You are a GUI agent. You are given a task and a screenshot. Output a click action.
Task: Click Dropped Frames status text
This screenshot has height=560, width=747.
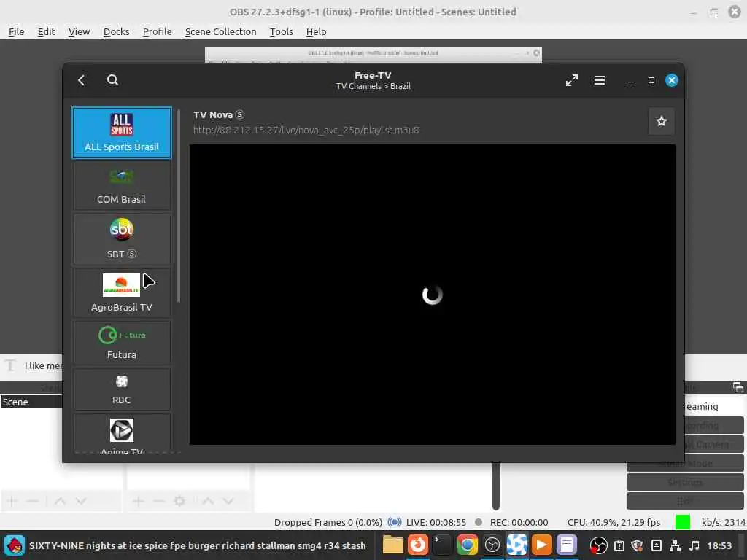pos(328,522)
